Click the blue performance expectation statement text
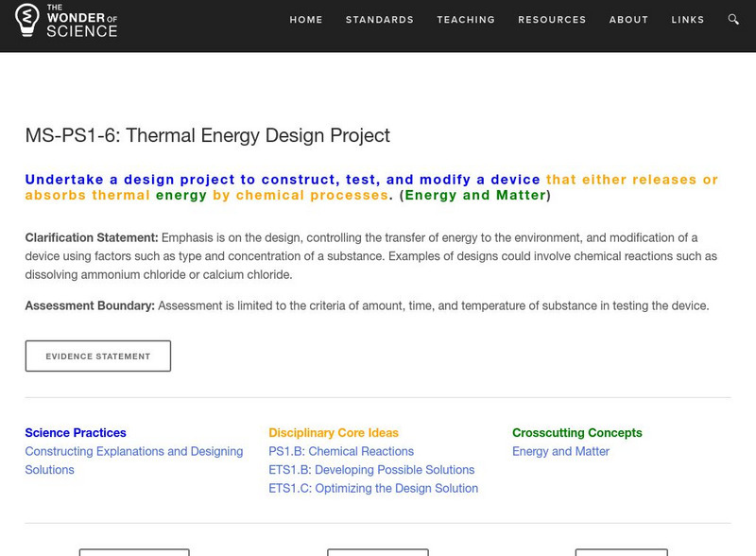Image resolution: width=756 pixels, height=556 pixels. pos(283,180)
